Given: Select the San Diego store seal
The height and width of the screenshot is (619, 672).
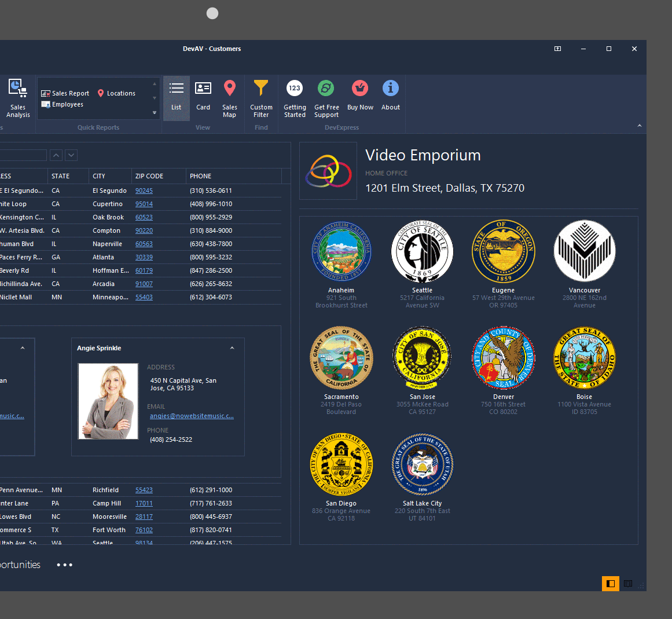Looking at the screenshot, I should click(341, 464).
